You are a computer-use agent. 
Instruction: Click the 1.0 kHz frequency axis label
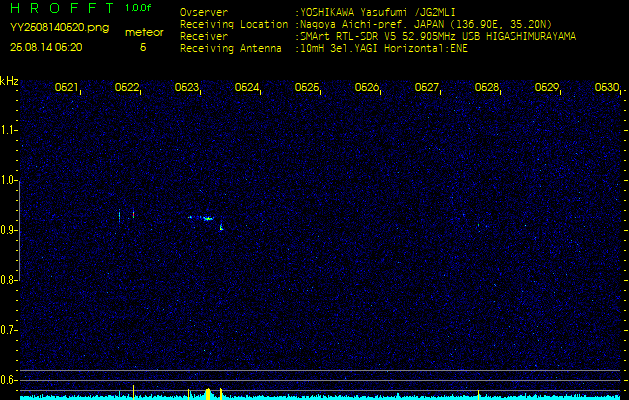(x=8, y=181)
